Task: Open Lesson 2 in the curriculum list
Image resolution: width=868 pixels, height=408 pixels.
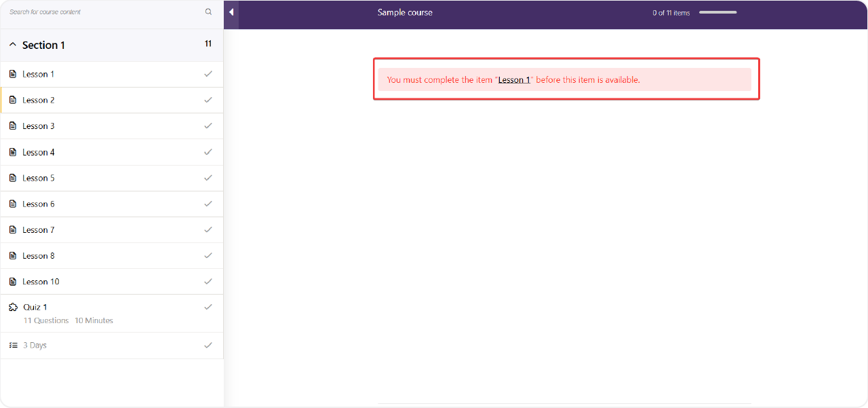Action: tap(111, 100)
